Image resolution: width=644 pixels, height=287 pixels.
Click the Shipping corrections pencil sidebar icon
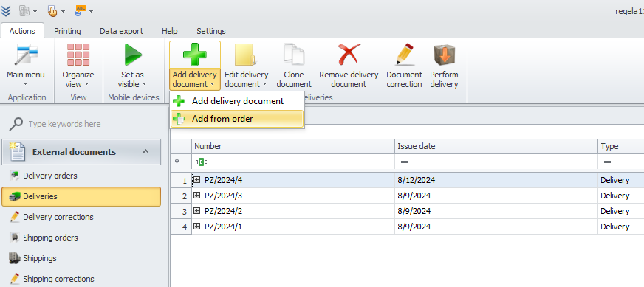[x=15, y=278]
